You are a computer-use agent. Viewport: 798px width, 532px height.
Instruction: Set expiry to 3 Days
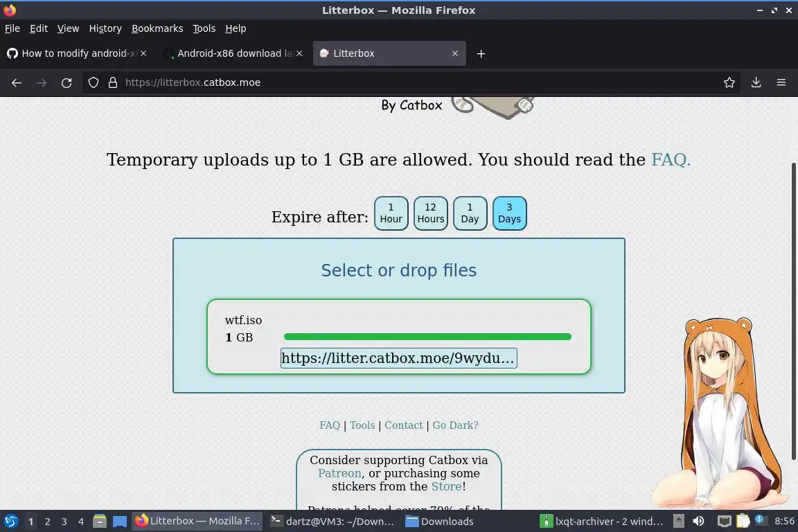pyautogui.click(x=509, y=213)
